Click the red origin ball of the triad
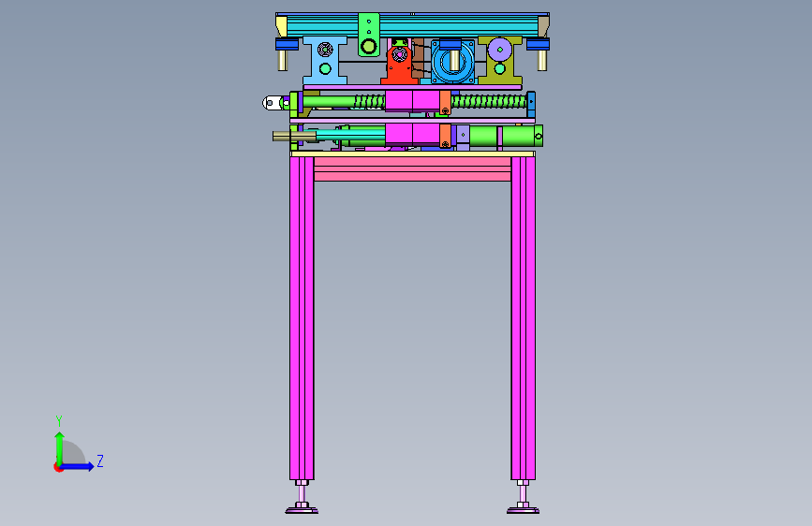The width and height of the screenshot is (812, 526). [x=58, y=467]
